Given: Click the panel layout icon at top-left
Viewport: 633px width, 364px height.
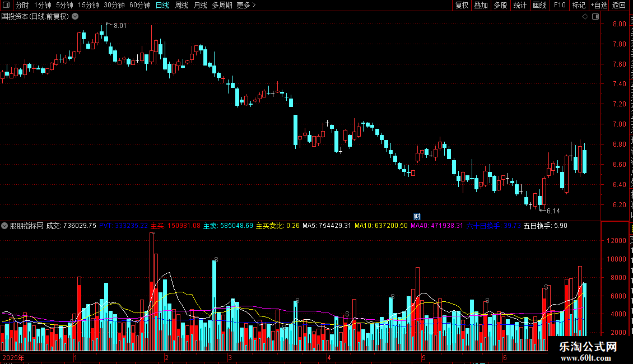Looking at the screenshot, I should (6, 5).
